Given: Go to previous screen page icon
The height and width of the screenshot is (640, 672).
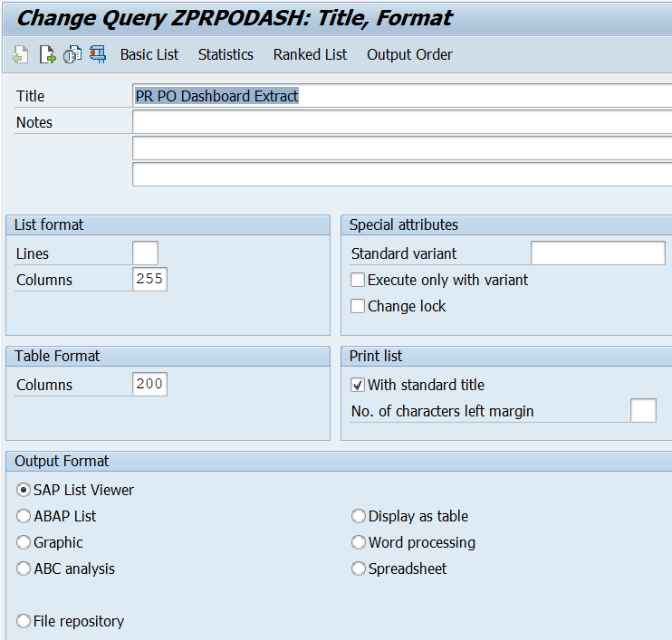Looking at the screenshot, I should (21, 55).
